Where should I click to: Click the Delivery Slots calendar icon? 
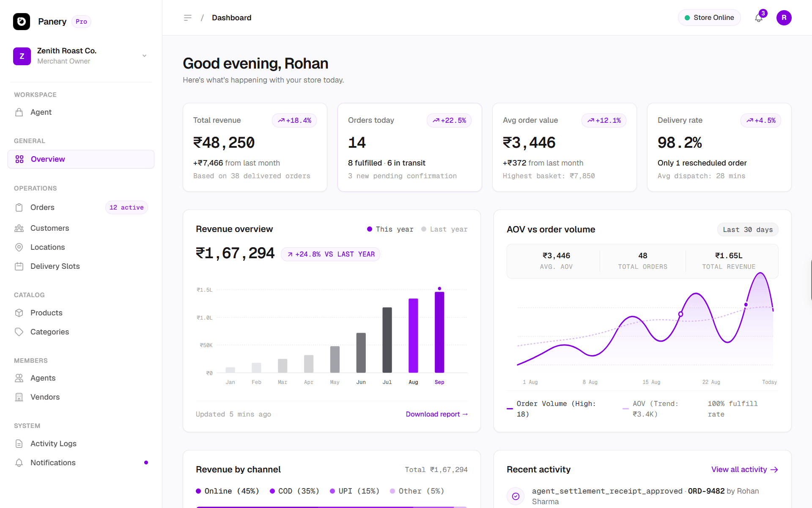click(x=19, y=266)
